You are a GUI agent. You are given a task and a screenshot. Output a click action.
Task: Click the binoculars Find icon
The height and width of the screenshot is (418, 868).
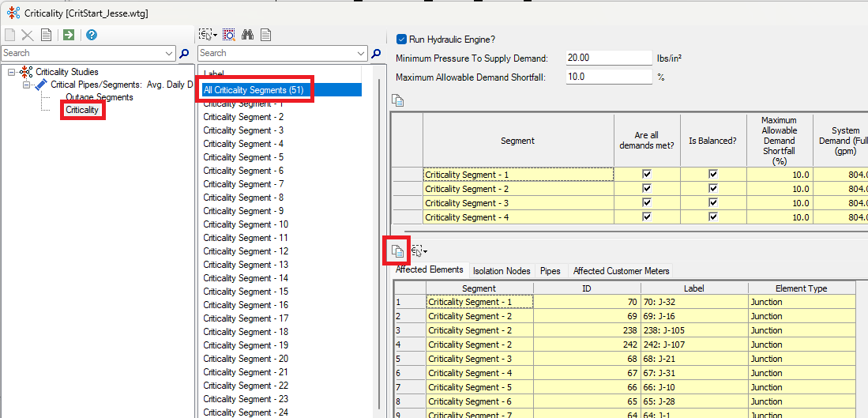click(x=247, y=35)
